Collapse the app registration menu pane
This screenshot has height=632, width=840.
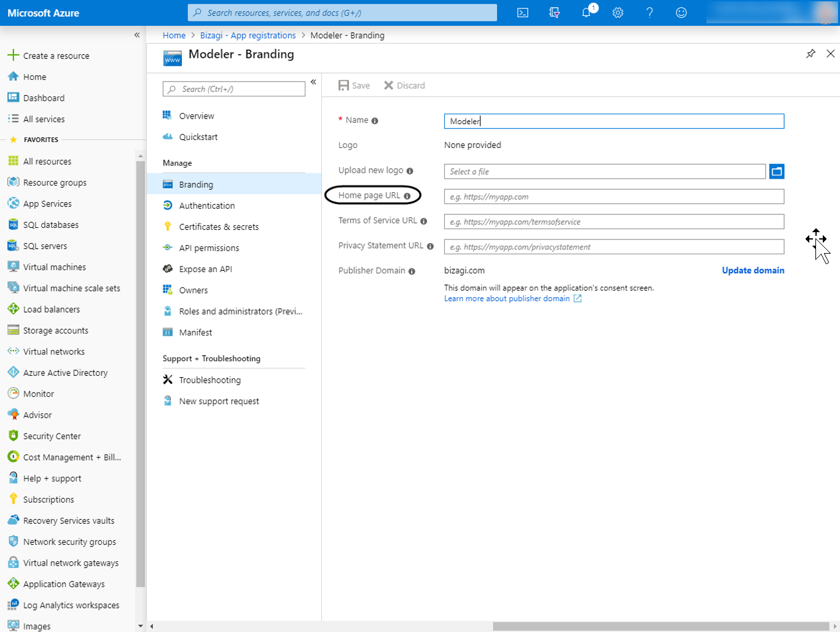click(313, 82)
